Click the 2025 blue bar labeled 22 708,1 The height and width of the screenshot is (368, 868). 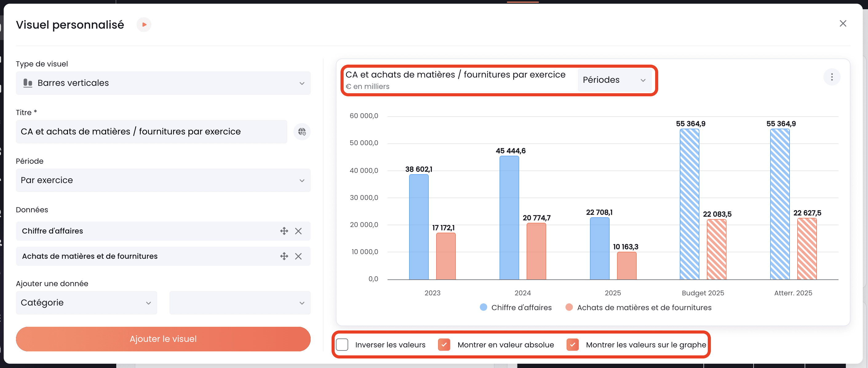pyautogui.click(x=599, y=248)
